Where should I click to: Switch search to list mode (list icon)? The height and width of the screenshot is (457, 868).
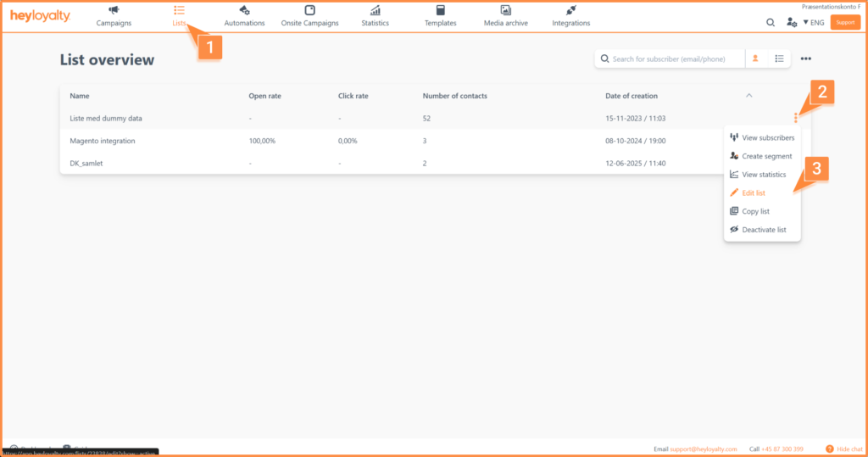(779, 59)
